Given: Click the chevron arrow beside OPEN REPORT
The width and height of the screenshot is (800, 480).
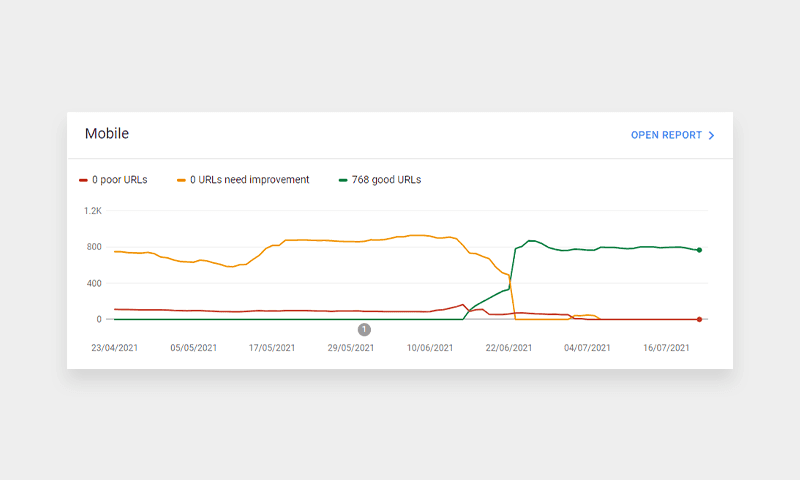Looking at the screenshot, I should coord(712,135).
